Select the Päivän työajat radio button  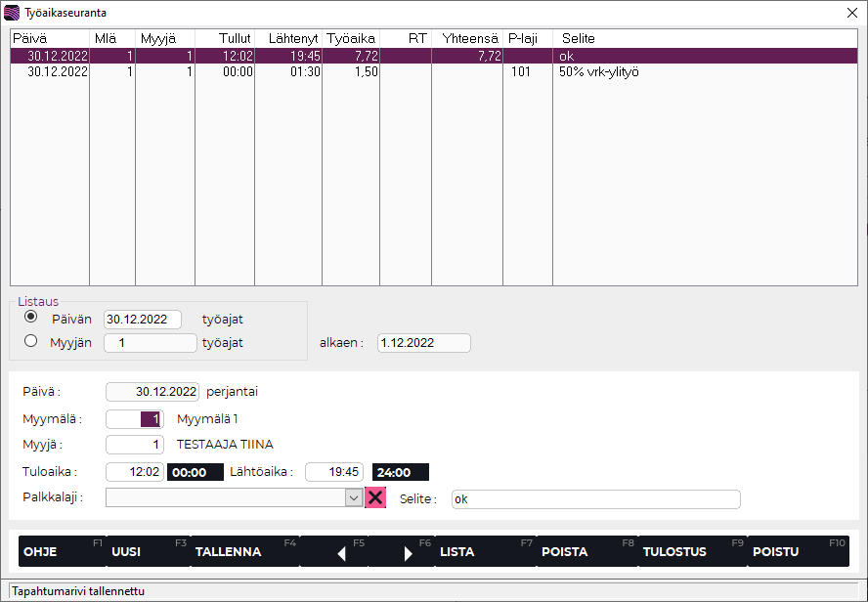31,318
